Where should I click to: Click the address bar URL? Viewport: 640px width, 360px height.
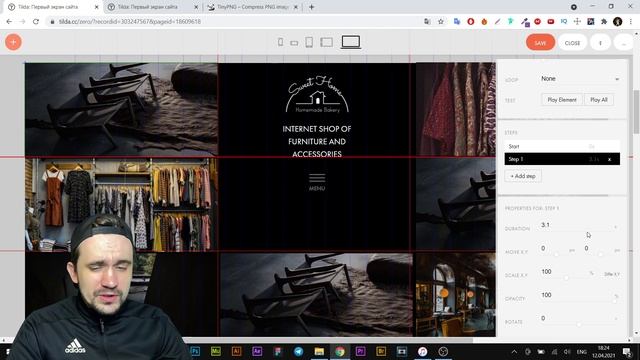(130, 22)
